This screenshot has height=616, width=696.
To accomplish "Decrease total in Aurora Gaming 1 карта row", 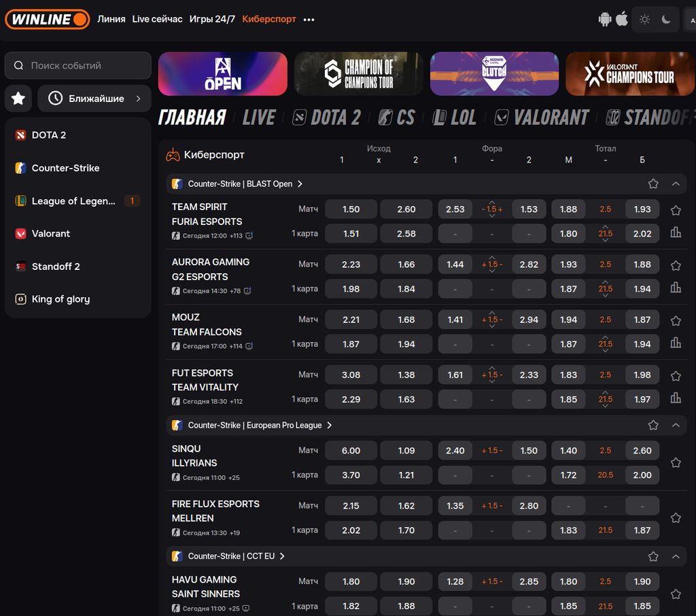I will [x=606, y=296].
